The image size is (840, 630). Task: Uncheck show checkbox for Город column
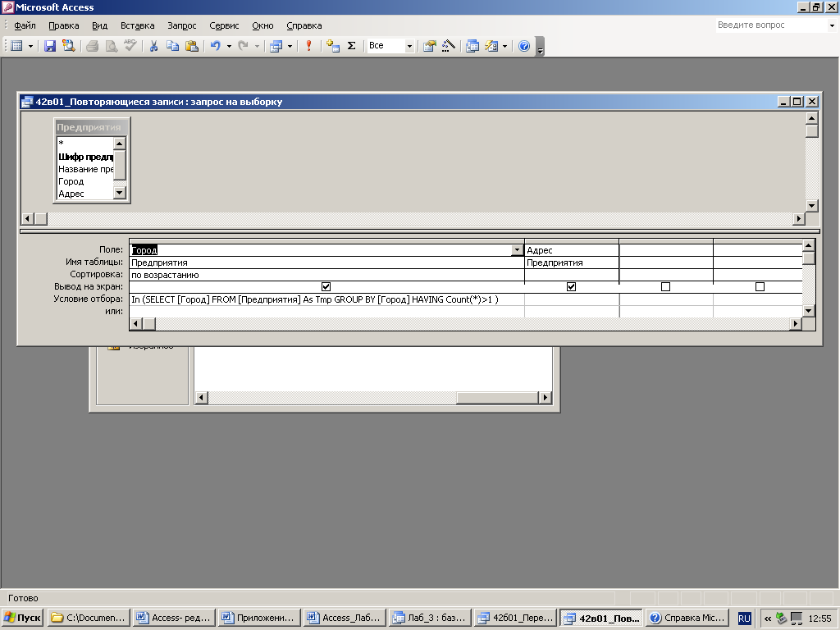326,287
